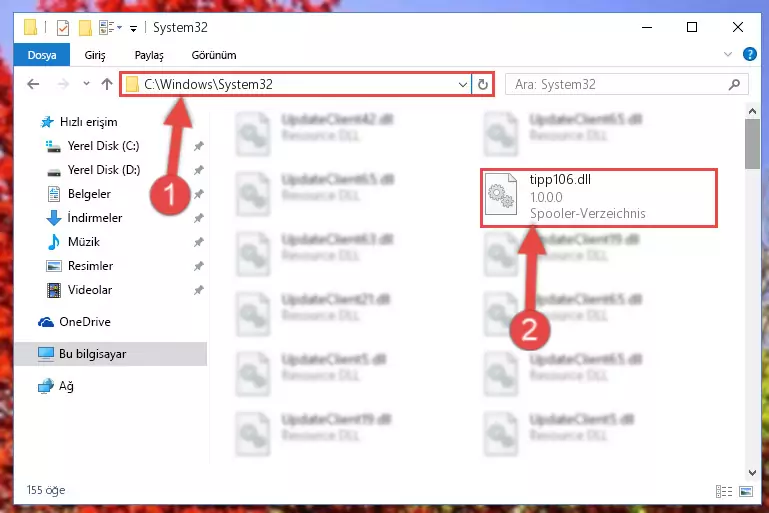Expand the ribbon with the chevron
Screen dimensions: 769x513
click(x=728, y=54)
